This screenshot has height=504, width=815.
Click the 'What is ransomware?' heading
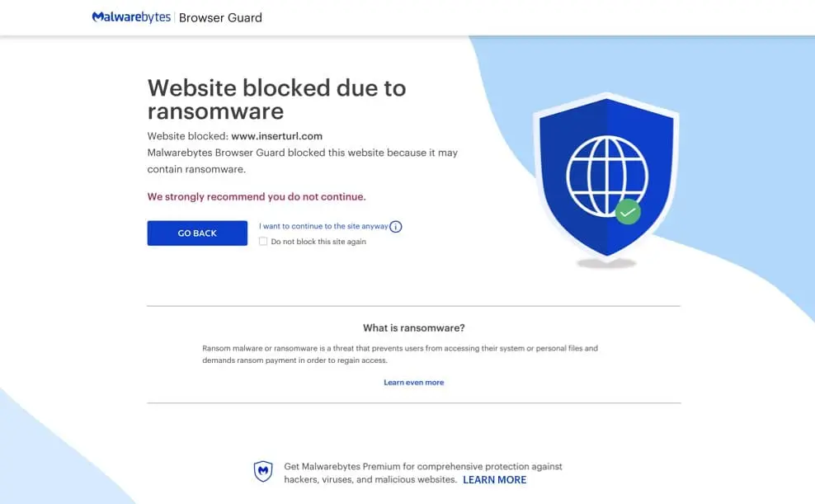click(x=414, y=327)
